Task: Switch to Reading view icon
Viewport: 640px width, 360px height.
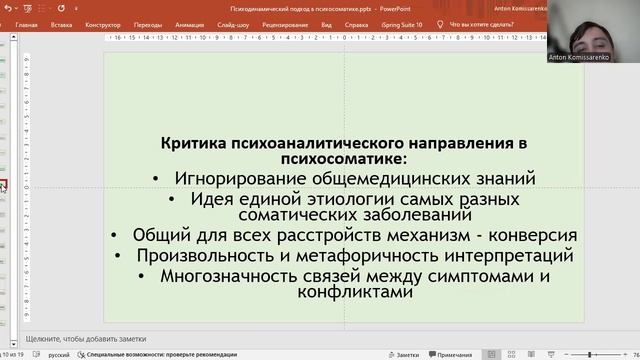Action: [x=531, y=354]
